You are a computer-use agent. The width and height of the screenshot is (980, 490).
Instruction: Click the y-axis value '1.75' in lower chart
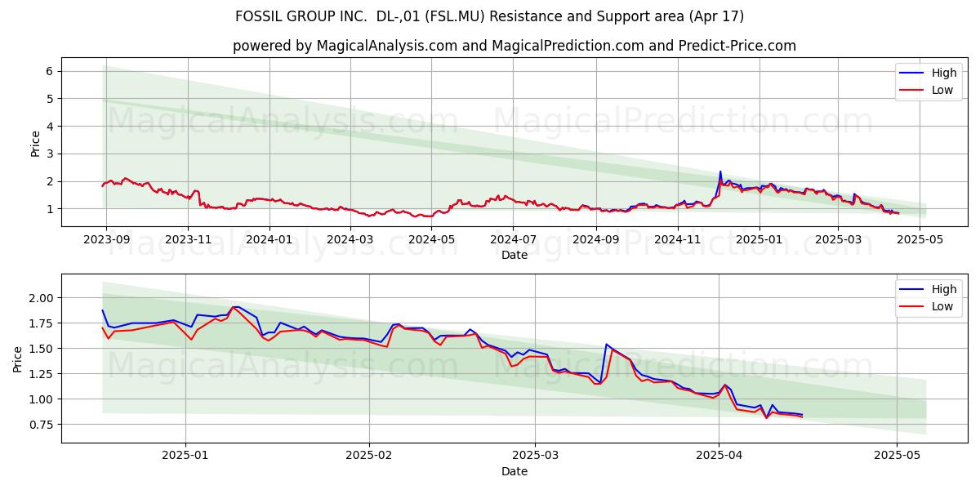point(41,323)
